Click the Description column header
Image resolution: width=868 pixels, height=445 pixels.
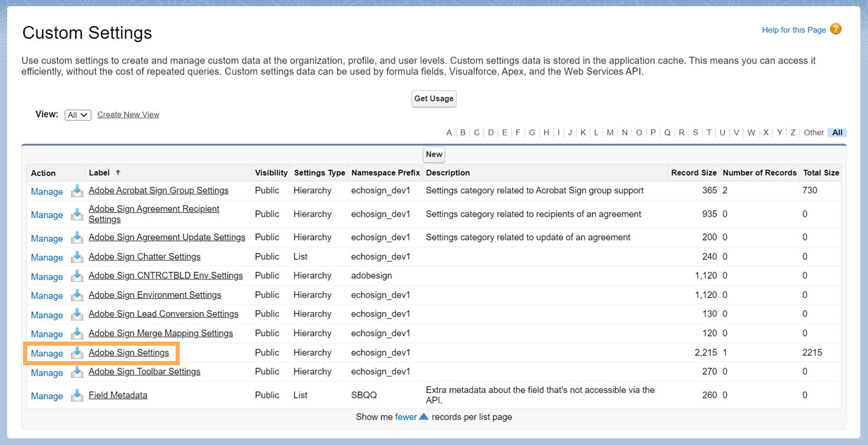coord(448,173)
